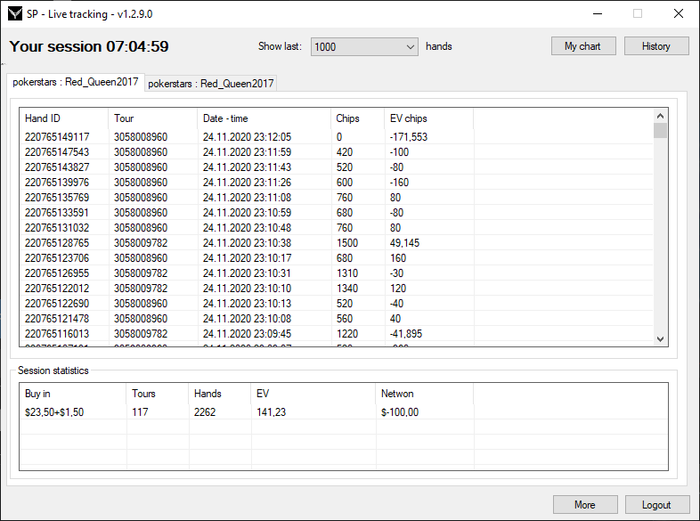Click the EV value 141,23
The image size is (700, 521).
click(x=271, y=412)
